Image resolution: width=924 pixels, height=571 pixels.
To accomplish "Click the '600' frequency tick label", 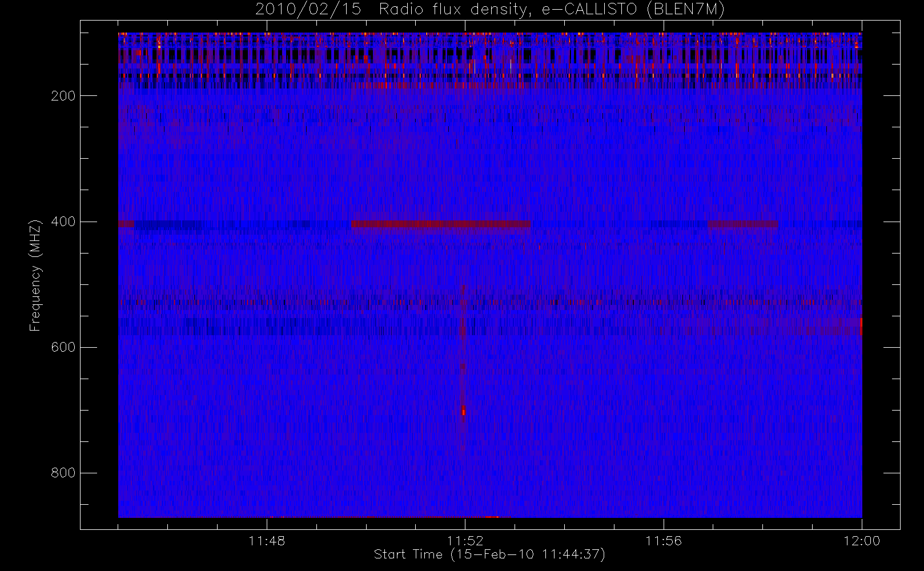I will coord(63,347).
